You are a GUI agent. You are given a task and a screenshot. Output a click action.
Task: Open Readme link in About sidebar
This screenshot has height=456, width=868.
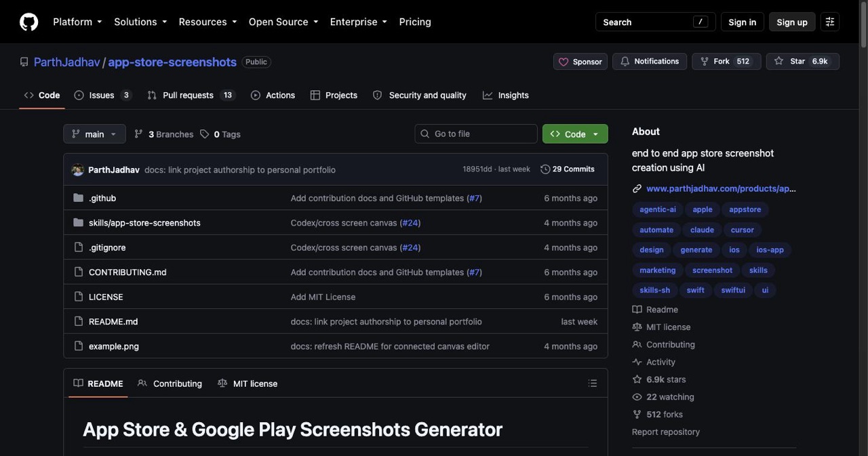click(x=655, y=310)
